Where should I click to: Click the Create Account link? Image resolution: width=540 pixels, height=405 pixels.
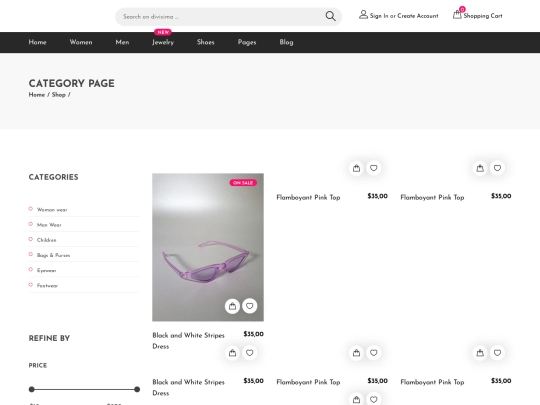[418, 16]
